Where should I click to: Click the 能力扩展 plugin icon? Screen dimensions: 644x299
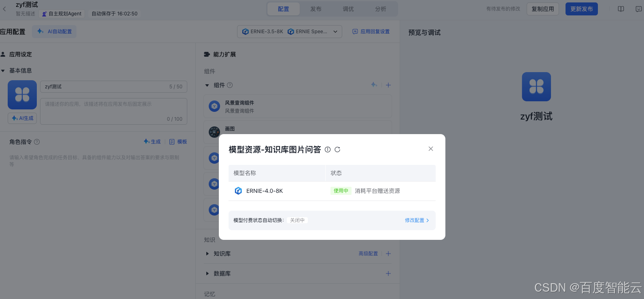(207, 54)
